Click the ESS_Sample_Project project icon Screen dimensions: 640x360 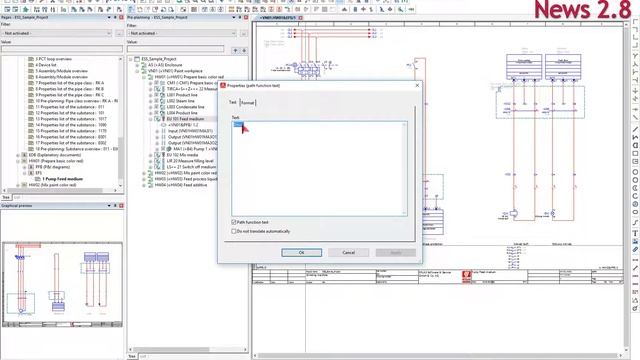point(137,59)
